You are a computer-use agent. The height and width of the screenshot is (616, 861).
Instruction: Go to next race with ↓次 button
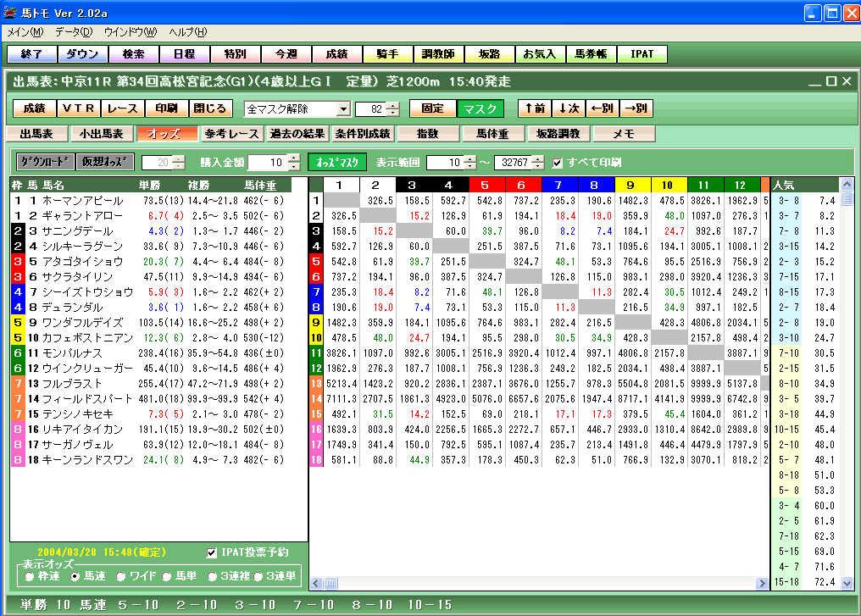(x=568, y=108)
